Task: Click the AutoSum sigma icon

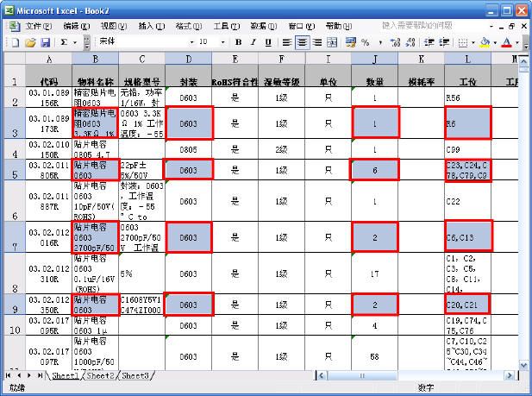Action: point(65,41)
